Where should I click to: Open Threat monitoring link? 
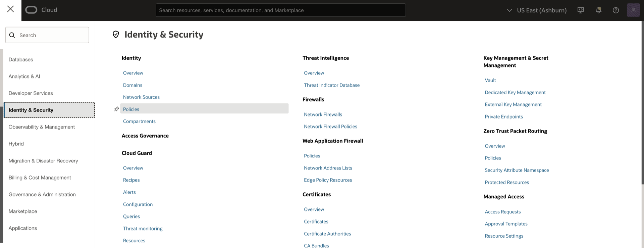tap(143, 229)
